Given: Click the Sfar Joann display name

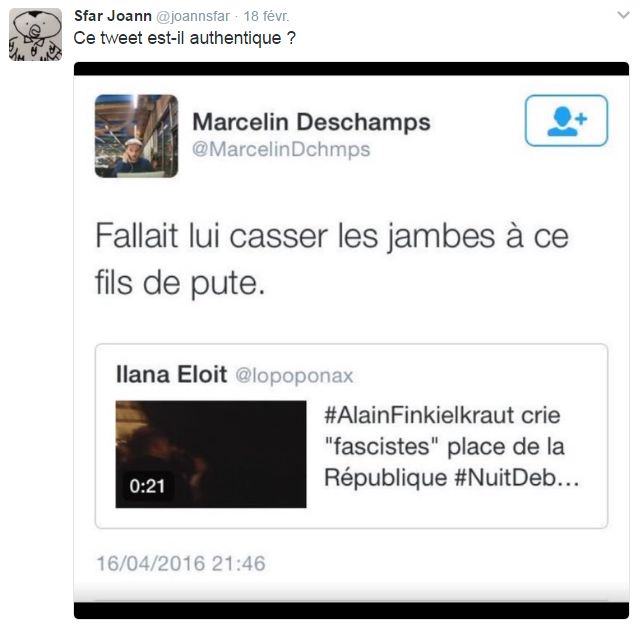Looking at the screenshot, I should pyautogui.click(x=113, y=16).
